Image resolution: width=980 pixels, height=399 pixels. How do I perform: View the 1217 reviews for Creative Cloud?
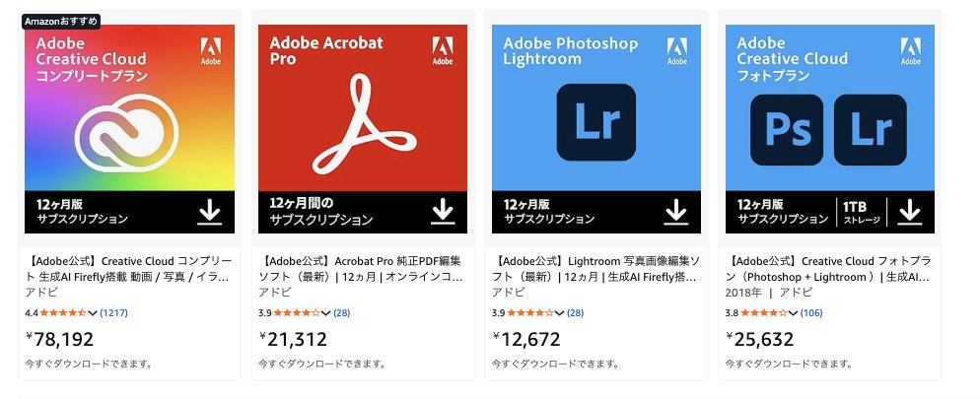coord(114,313)
